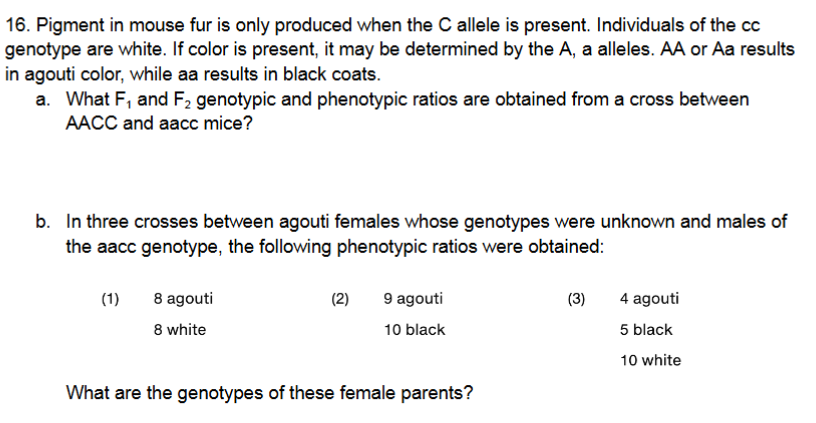
Task: Click the "(3)" cross label
Action: pyautogui.click(x=576, y=298)
